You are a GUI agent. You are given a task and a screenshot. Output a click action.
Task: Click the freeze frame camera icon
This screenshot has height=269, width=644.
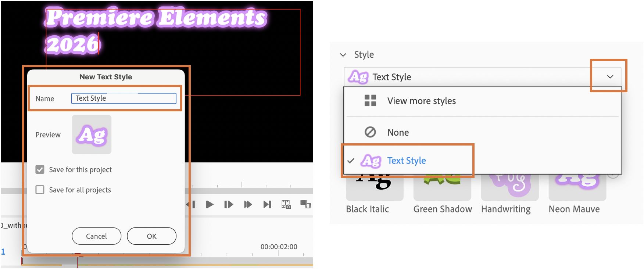coord(286,204)
